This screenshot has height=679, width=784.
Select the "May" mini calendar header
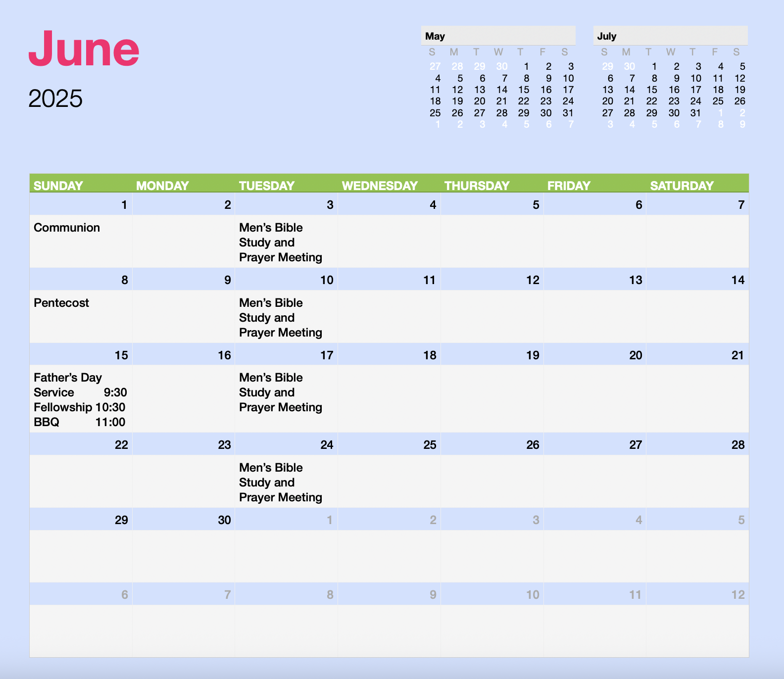point(498,36)
